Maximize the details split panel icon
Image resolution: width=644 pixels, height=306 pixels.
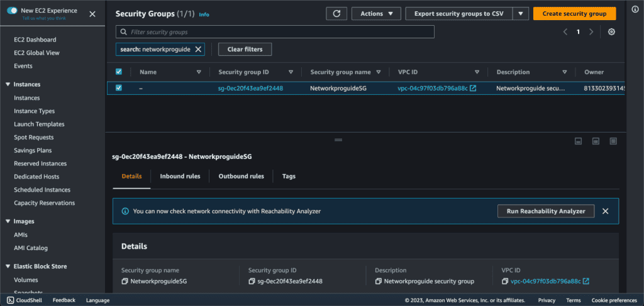[613, 141]
